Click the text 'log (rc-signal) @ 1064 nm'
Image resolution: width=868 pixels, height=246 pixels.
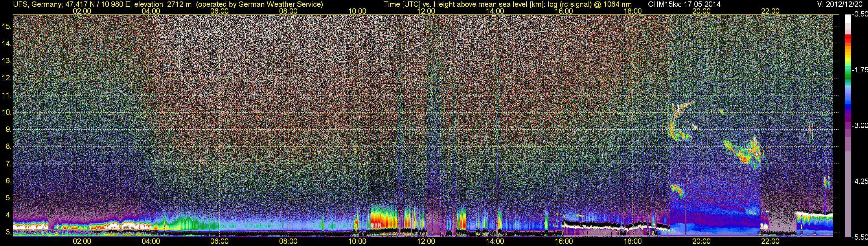point(590,4)
